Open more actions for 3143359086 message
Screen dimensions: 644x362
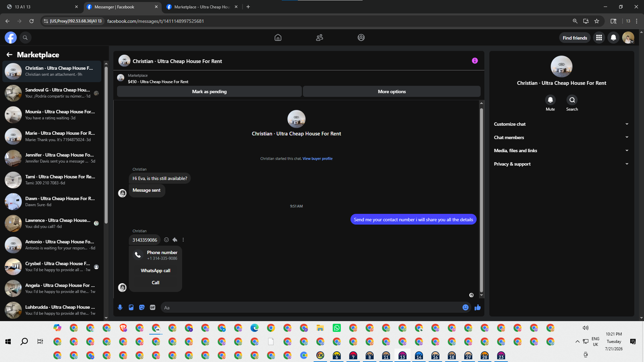(183, 240)
